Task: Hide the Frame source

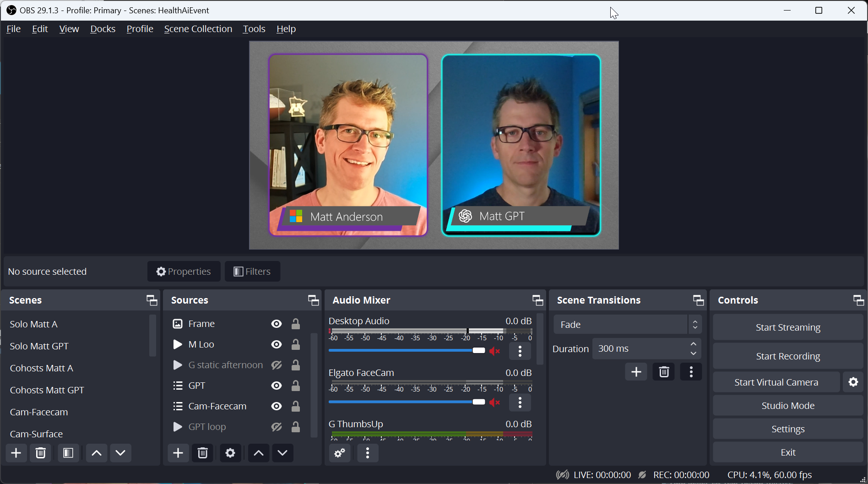Action: (x=276, y=323)
